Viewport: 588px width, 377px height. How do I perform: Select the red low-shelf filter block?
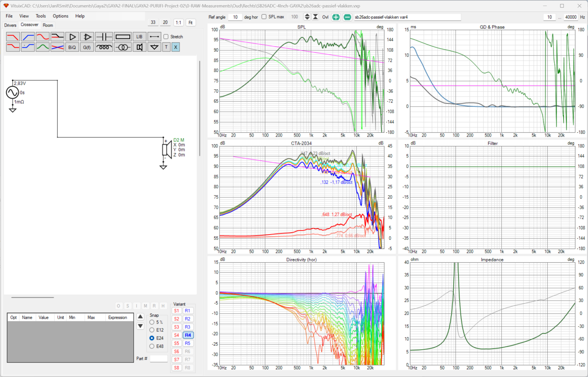pos(13,47)
